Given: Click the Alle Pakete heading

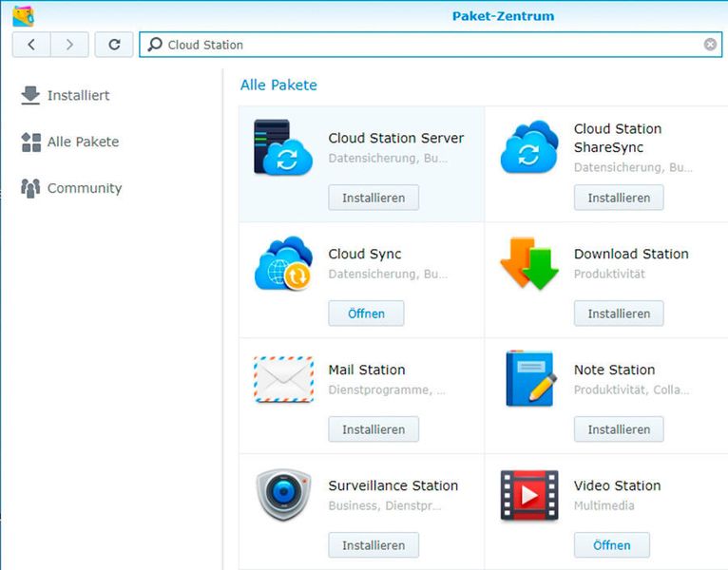Looking at the screenshot, I should coord(278,85).
